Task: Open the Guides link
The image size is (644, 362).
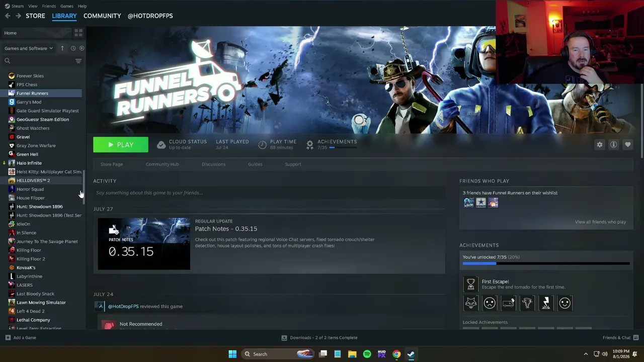Action: (255, 164)
